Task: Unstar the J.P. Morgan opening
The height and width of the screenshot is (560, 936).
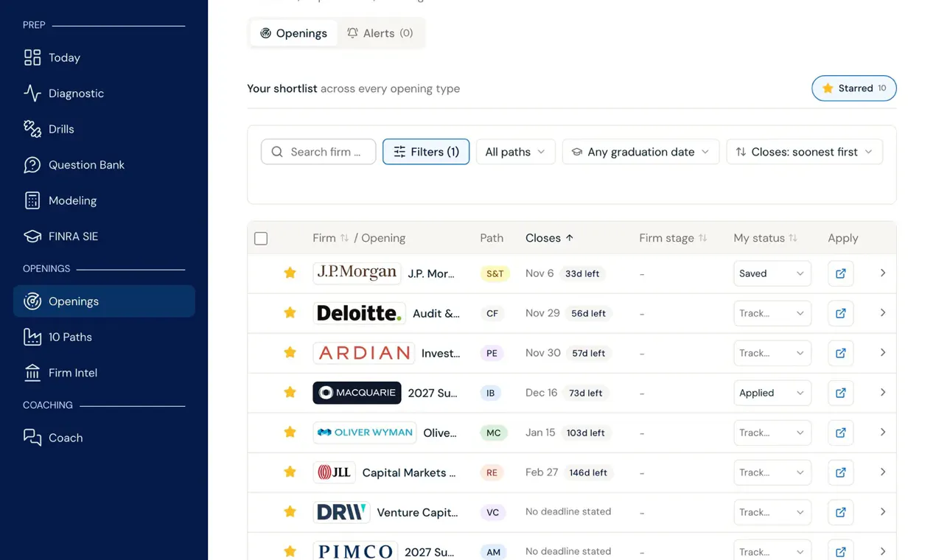Action: tap(290, 273)
